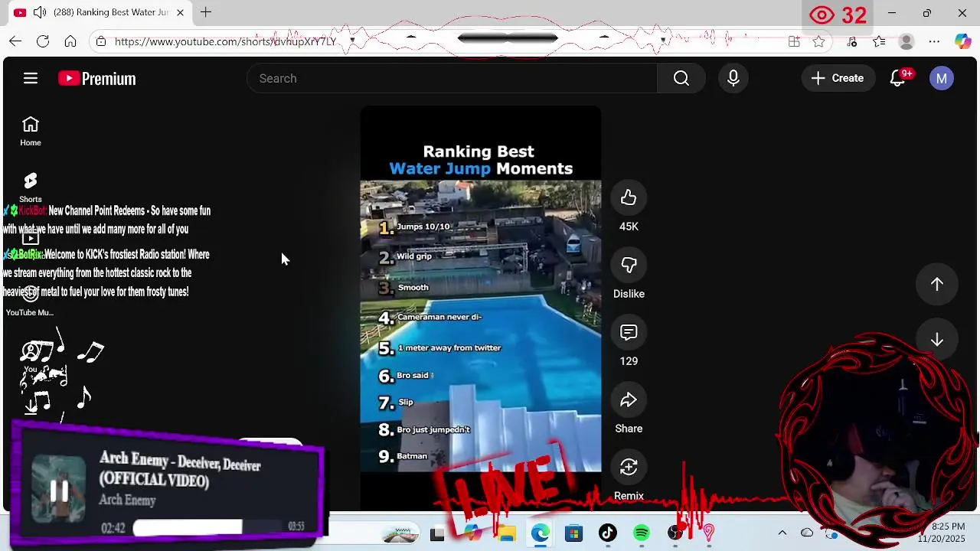Show hidden system tray icons

[782, 533]
